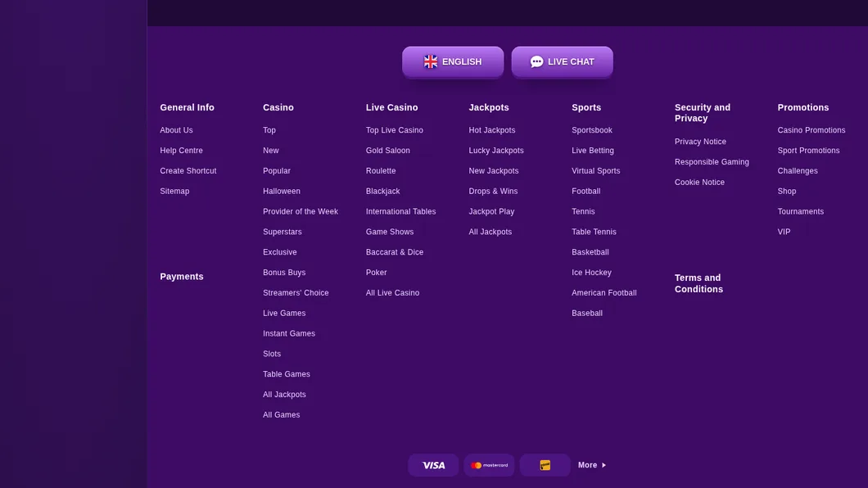
Task: Open the Slots category
Action: click(272, 354)
